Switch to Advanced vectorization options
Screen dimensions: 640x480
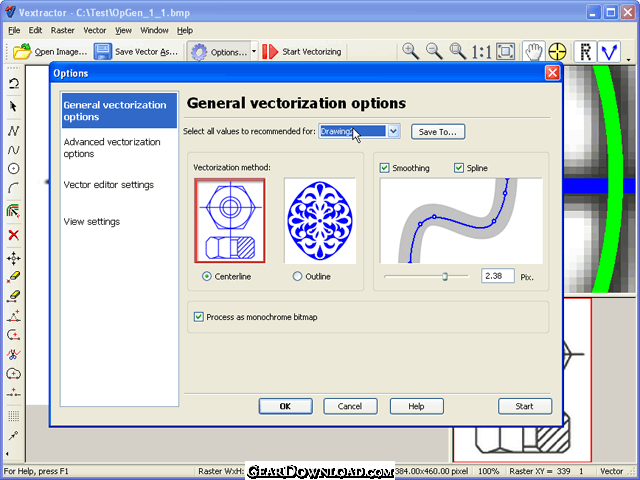coord(112,148)
